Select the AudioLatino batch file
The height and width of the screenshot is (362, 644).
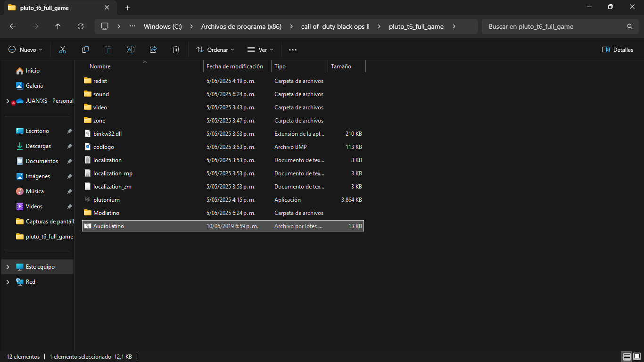pos(223,226)
